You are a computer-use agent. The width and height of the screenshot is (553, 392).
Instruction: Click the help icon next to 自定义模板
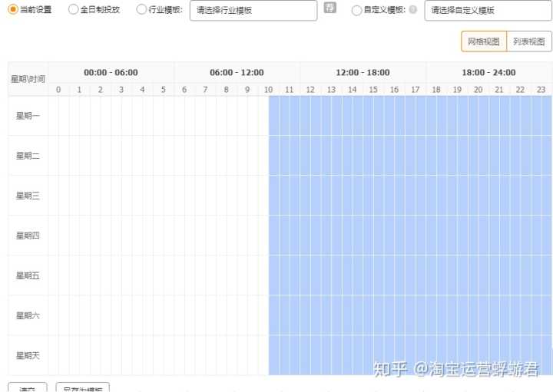pyautogui.click(x=413, y=10)
